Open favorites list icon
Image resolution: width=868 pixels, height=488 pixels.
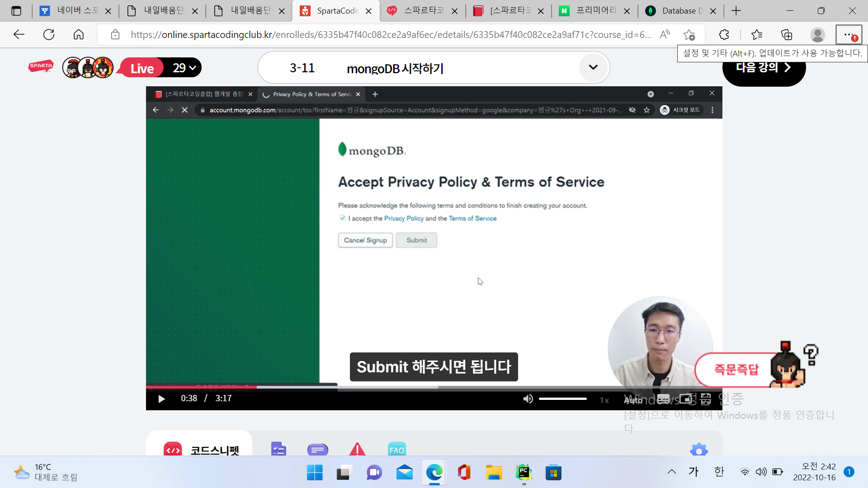click(x=756, y=34)
